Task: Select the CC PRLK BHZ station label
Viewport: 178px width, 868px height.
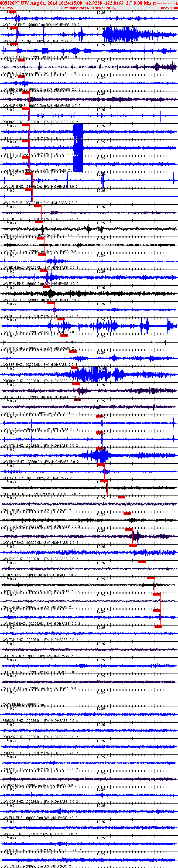Action: 41,656
